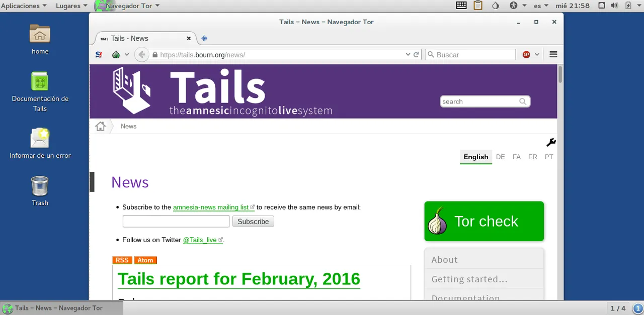The width and height of the screenshot is (644, 315).
Task: Go back with the back arrow button
Action: click(142, 55)
